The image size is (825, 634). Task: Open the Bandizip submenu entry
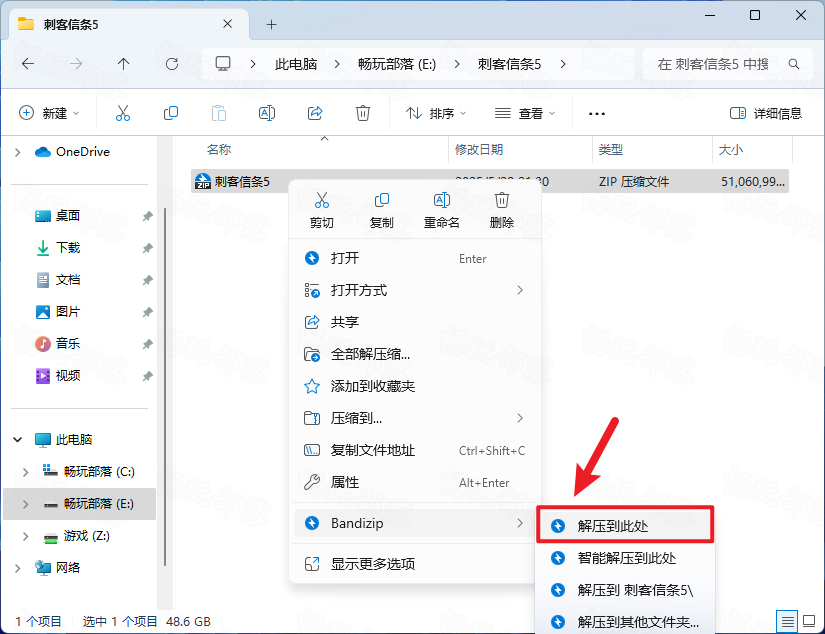tap(412, 523)
